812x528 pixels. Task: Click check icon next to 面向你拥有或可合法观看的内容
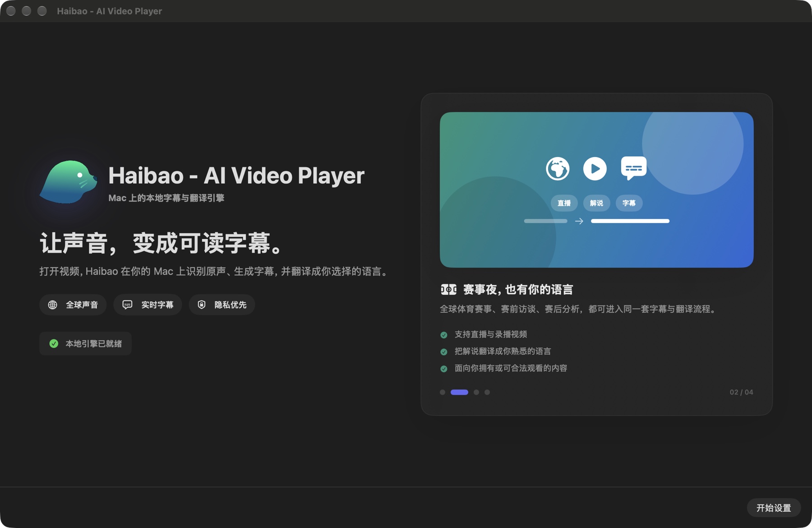[444, 369]
